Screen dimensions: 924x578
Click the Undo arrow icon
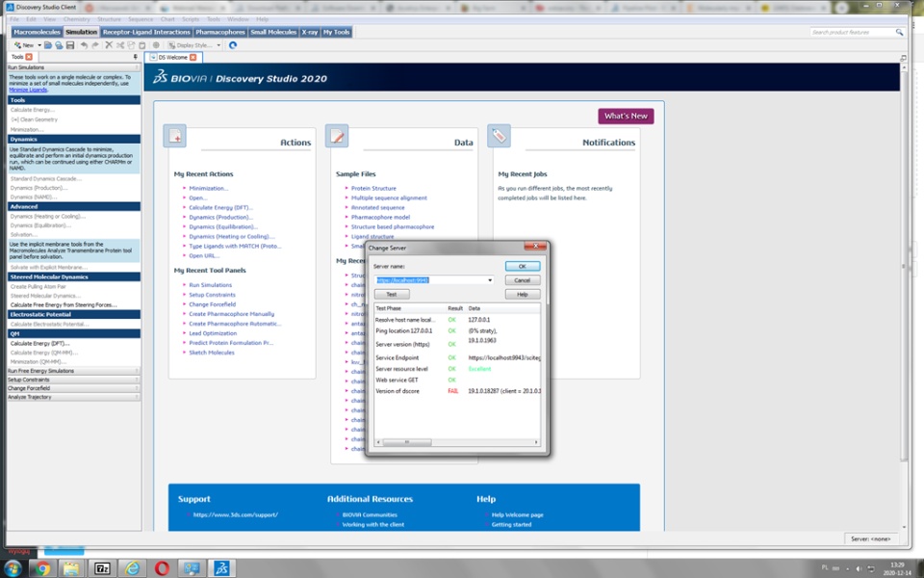click(84, 45)
